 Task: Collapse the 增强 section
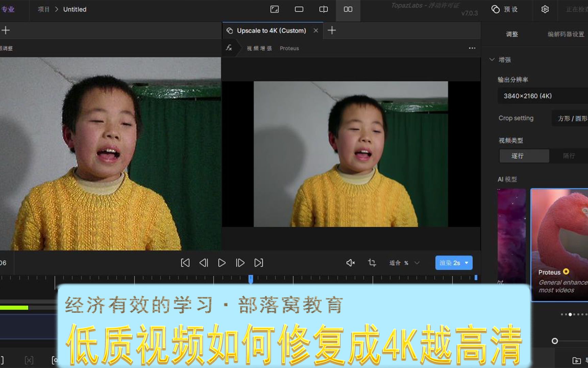point(492,60)
